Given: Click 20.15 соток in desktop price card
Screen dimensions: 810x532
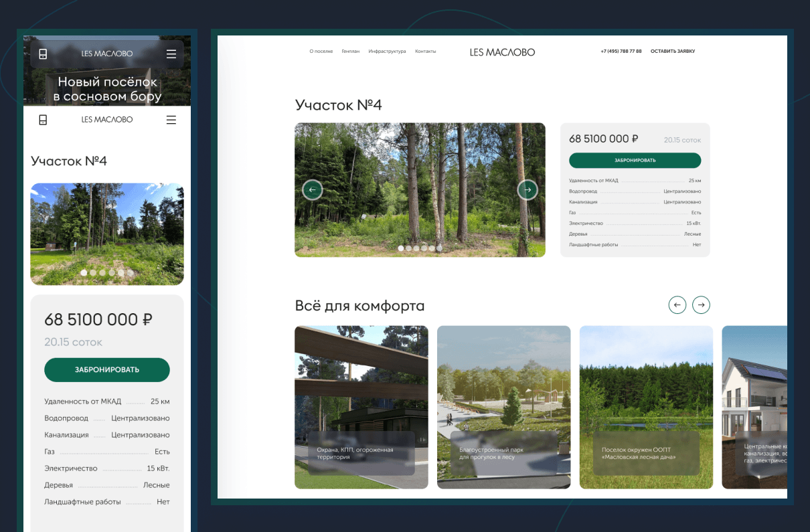Looking at the screenshot, I should (x=682, y=140).
